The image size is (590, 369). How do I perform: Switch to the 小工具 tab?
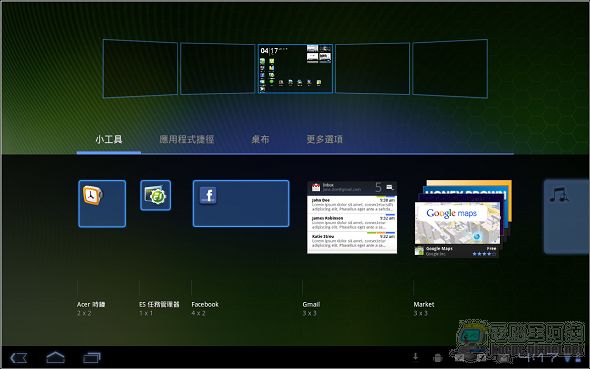coord(109,140)
